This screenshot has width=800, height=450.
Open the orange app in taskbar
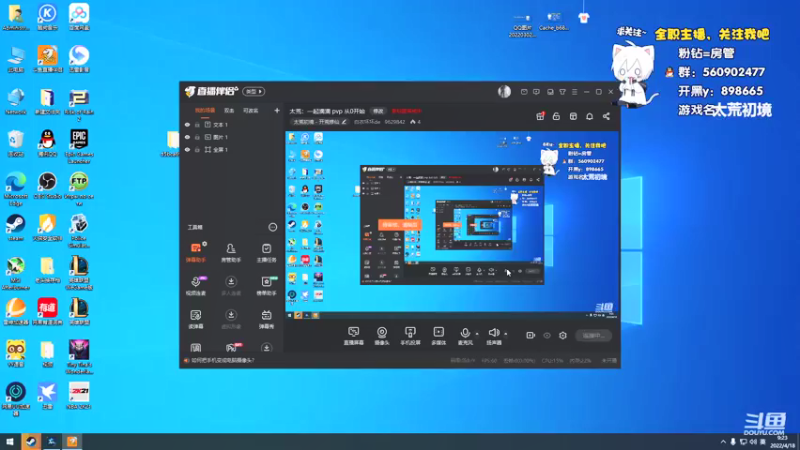pos(72,441)
